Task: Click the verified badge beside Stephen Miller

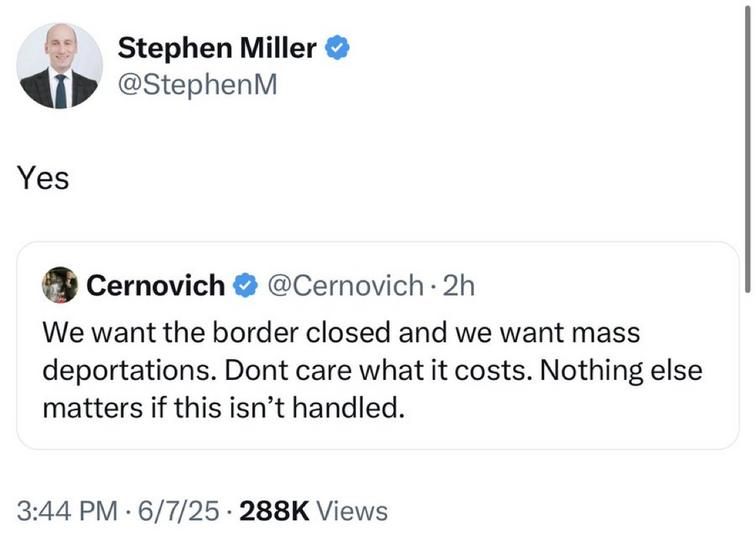Action: [337, 49]
